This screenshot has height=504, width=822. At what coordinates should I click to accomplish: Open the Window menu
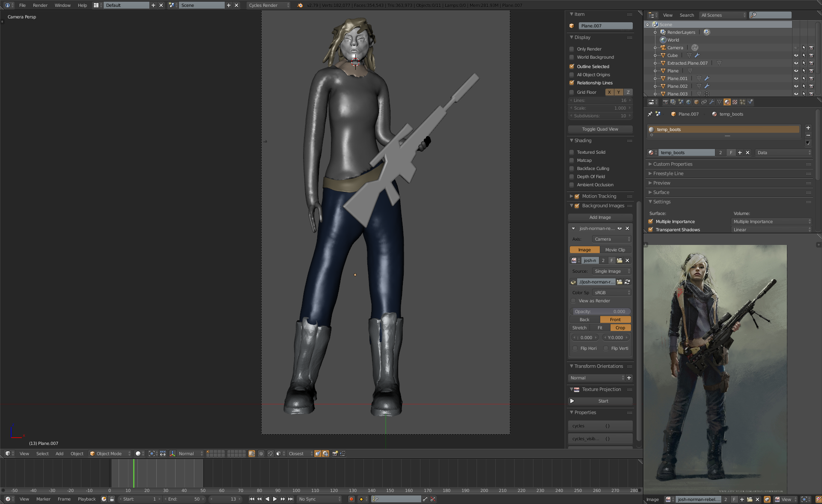(63, 5)
